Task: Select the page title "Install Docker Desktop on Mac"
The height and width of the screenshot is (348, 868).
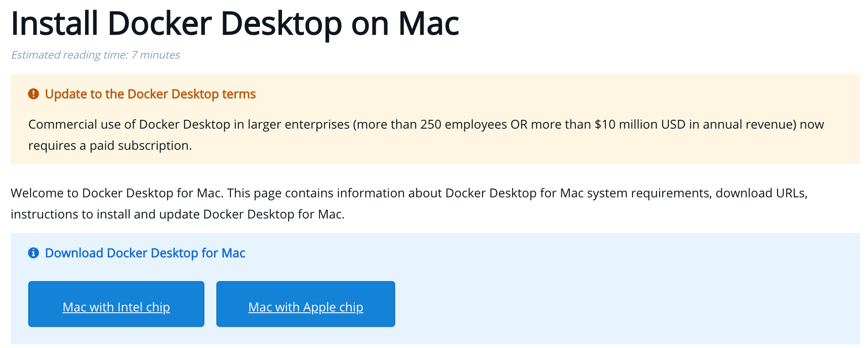Action: pos(235,23)
